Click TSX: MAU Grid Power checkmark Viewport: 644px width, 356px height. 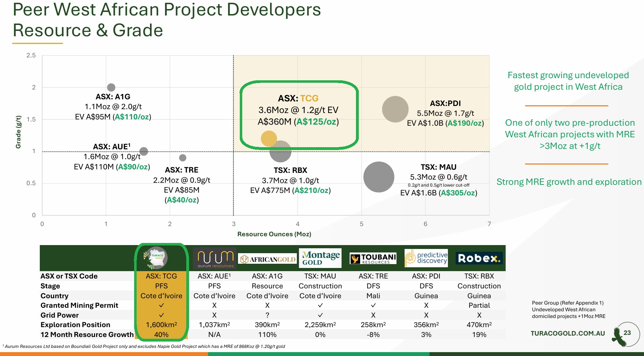[x=320, y=315]
